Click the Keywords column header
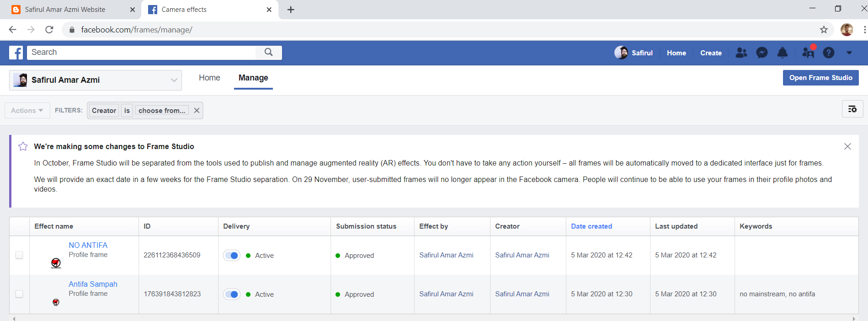The width and height of the screenshot is (868, 321). click(x=756, y=226)
